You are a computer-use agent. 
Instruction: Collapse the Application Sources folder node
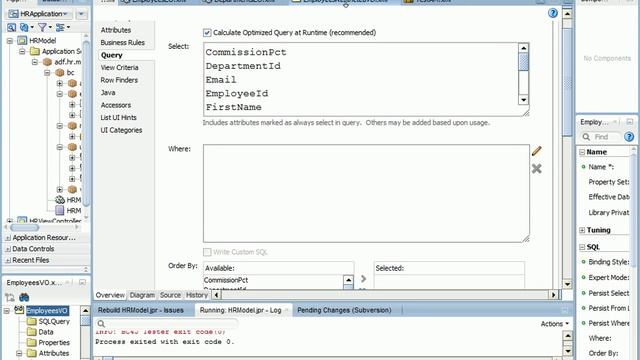(22, 51)
